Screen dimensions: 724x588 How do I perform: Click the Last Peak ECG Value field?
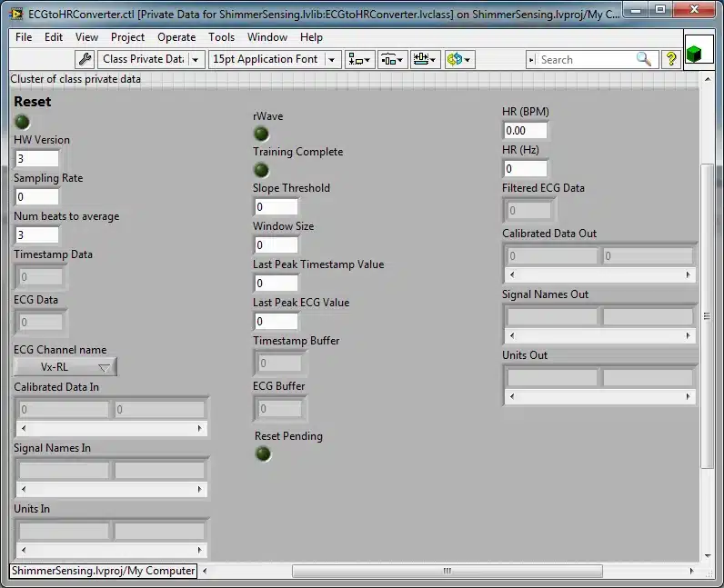(x=277, y=321)
